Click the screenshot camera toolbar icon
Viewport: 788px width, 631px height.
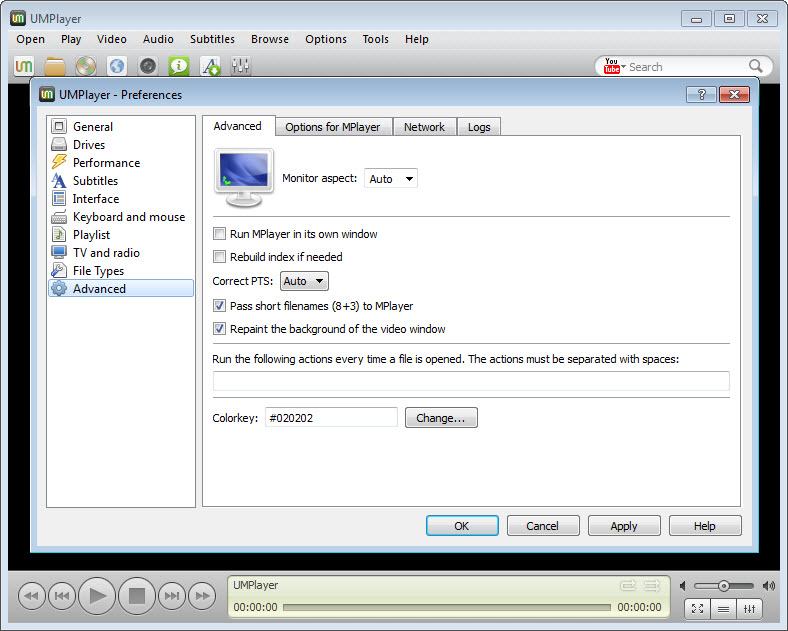pos(148,66)
